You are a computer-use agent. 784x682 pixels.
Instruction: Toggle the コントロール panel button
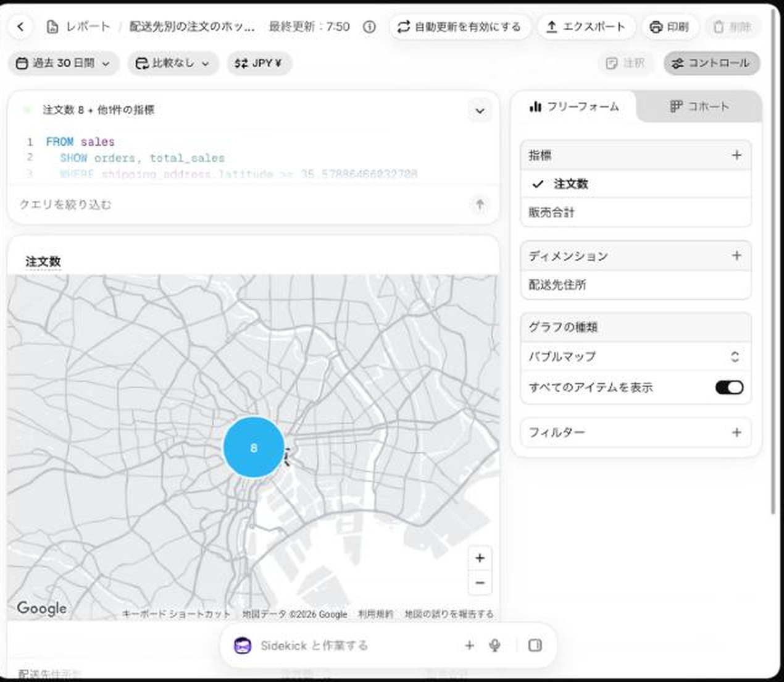pyautogui.click(x=711, y=63)
